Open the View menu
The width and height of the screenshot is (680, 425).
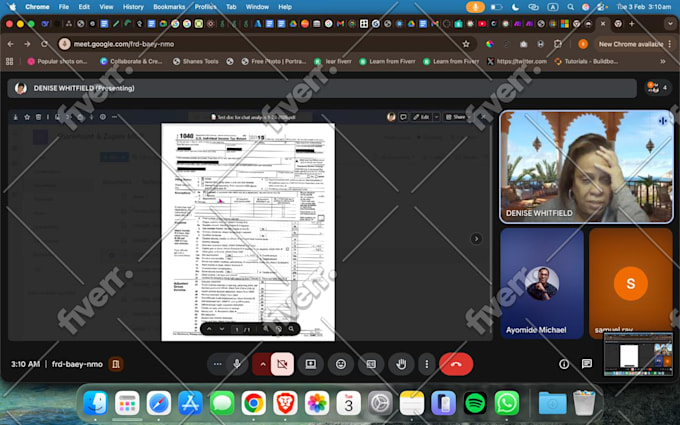[x=106, y=7]
